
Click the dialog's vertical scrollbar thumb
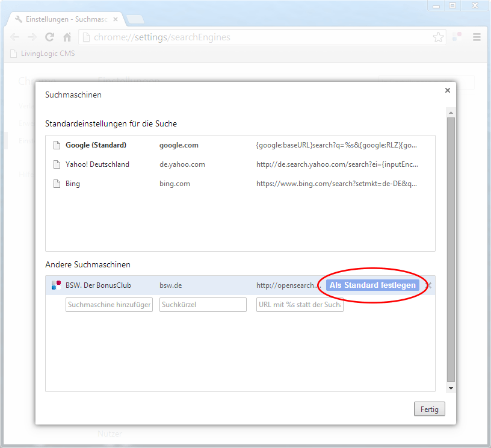coord(451,250)
